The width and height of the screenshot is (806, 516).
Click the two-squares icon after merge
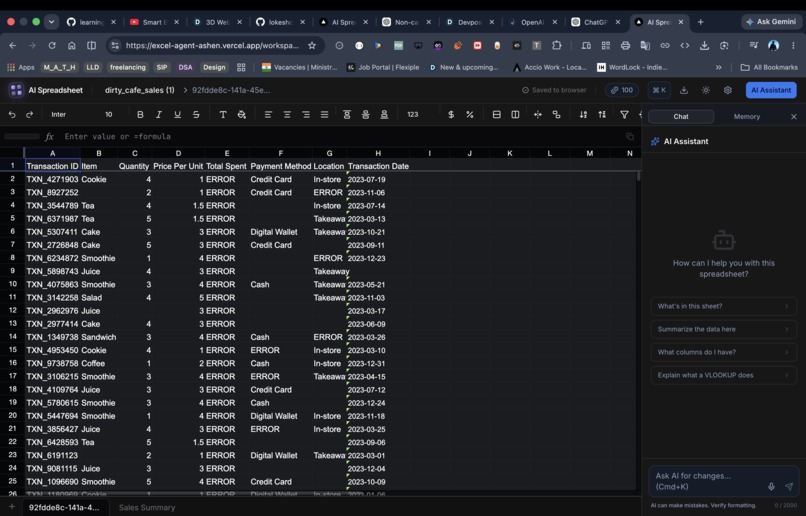click(x=556, y=115)
